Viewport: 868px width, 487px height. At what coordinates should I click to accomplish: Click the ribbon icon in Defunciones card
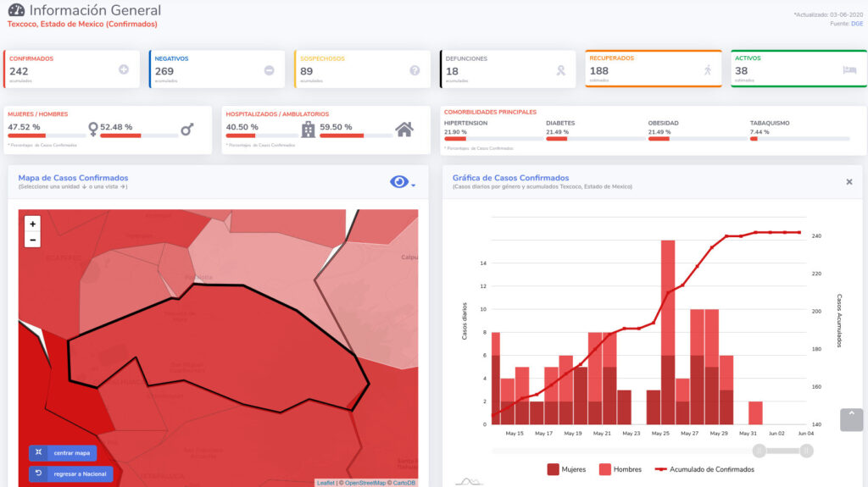pos(560,71)
